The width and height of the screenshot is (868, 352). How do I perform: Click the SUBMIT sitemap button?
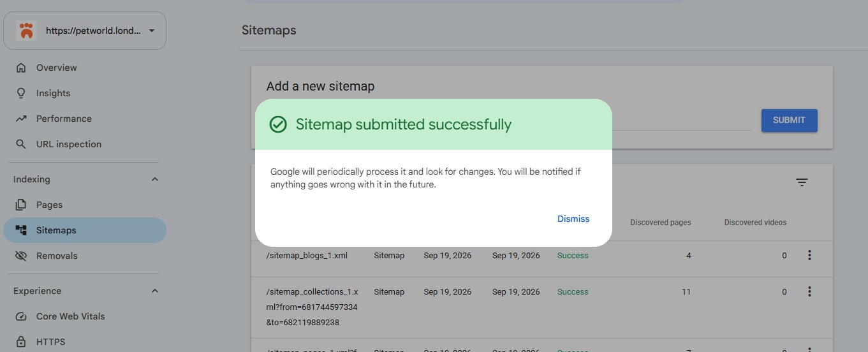pyautogui.click(x=789, y=120)
